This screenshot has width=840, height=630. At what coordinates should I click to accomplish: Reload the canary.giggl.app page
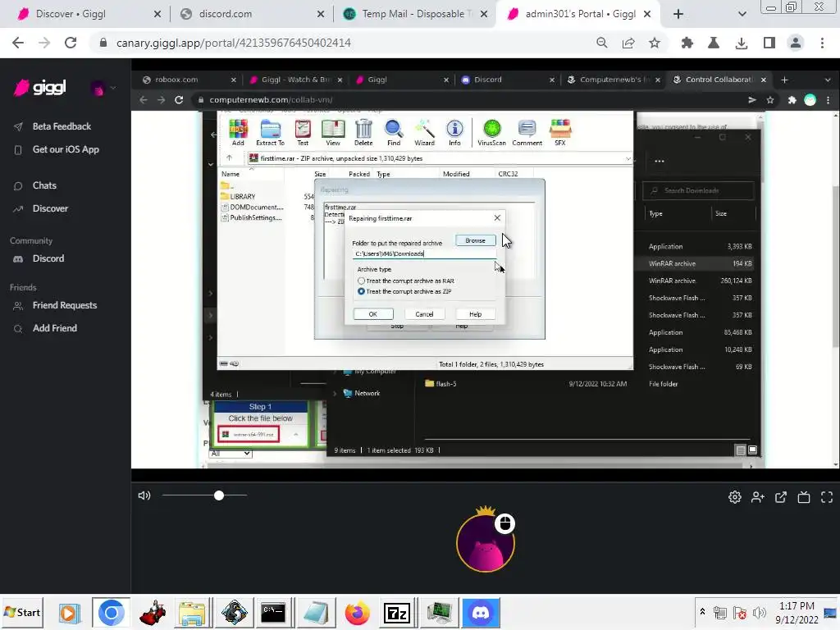pyautogui.click(x=71, y=43)
